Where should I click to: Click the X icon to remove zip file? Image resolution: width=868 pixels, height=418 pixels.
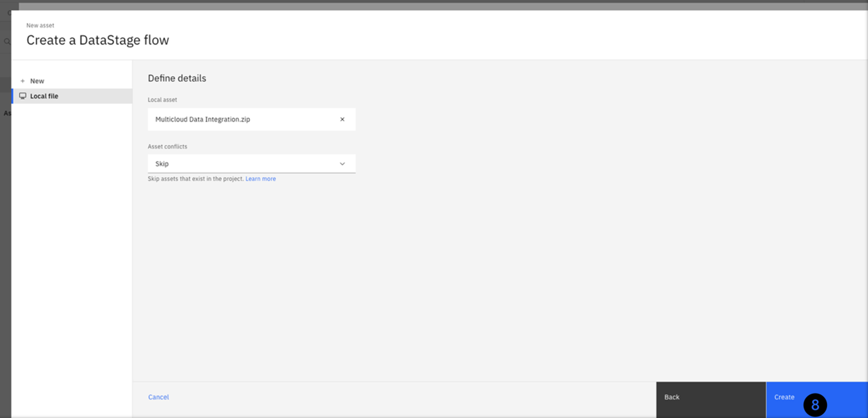tap(342, 119)
